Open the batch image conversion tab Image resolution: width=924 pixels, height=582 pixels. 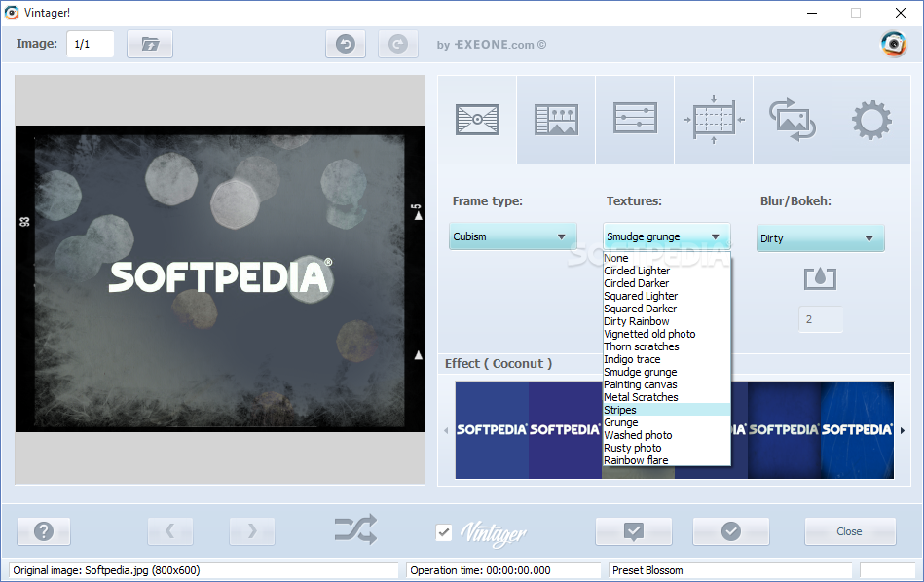793,120
